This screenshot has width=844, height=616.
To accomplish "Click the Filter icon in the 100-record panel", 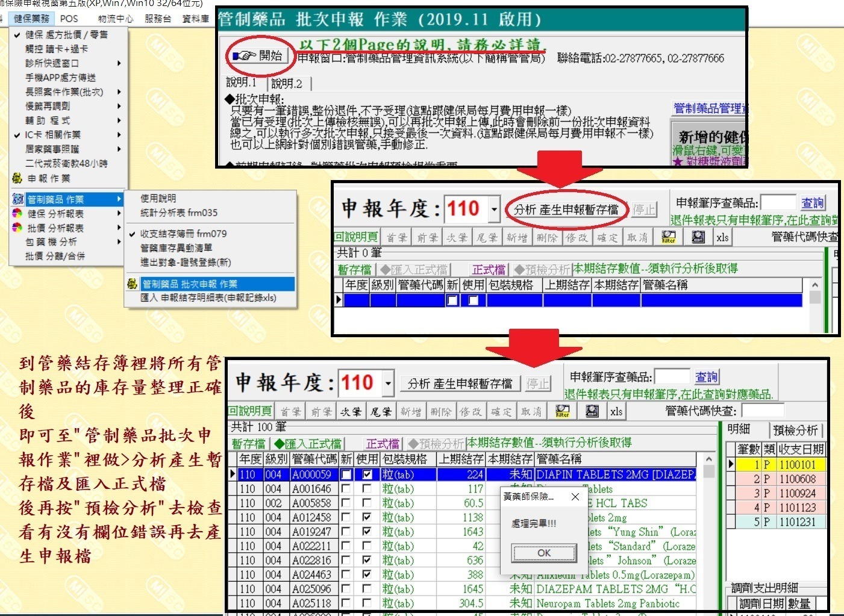I will [x=562, y=411].
